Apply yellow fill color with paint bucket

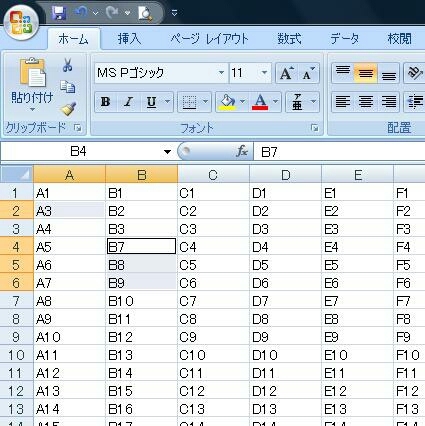coord(227,102)
